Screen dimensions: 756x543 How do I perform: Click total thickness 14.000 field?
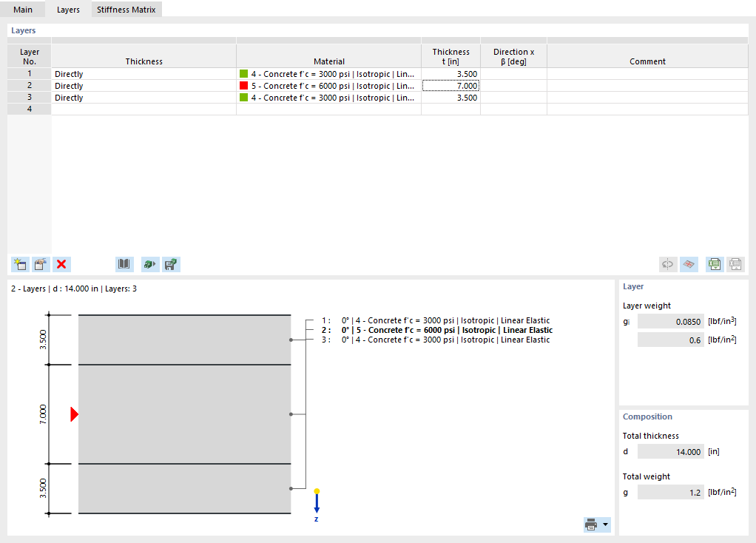[671, 452]
